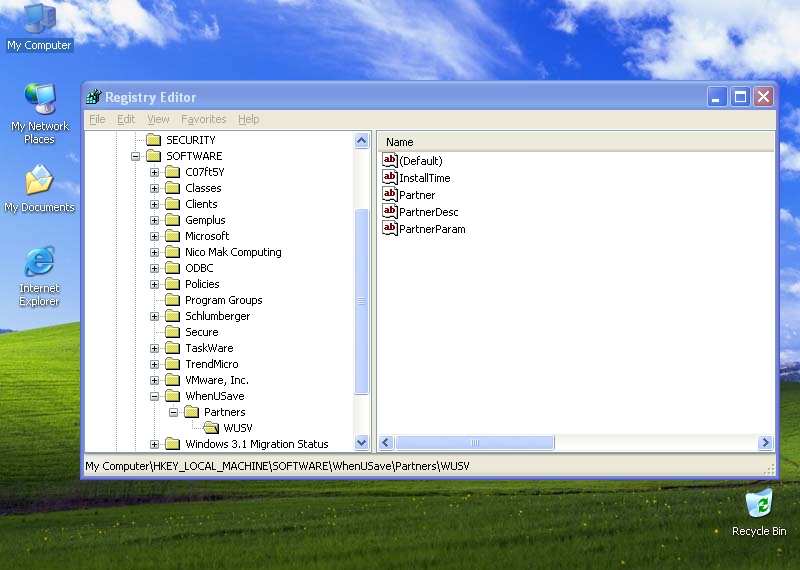This screenshot has width=800, height=570.
Task: Click the SOFTWARE key folder icon
Action: click(x=154, y=156)
